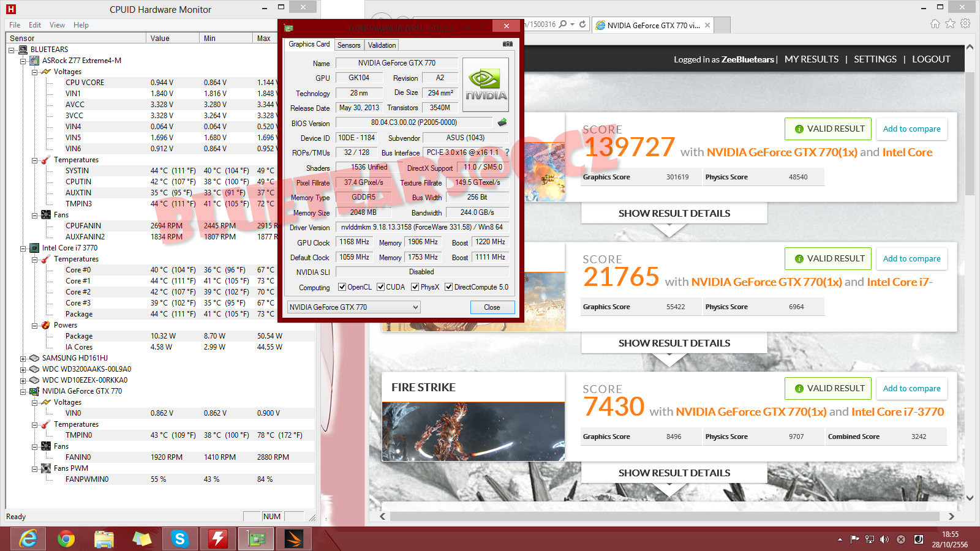Click the Driver Version field in GPU-Z

[423, 227]
